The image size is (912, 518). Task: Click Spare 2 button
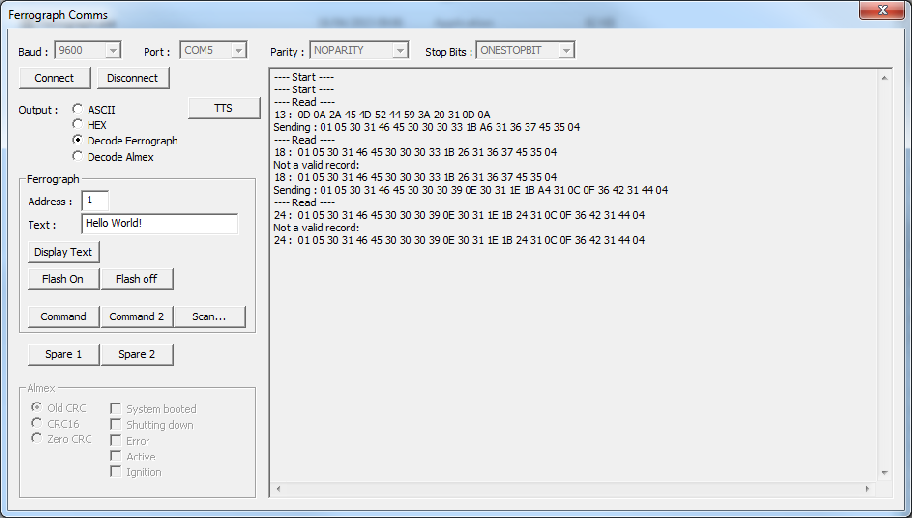pos(137,355)
